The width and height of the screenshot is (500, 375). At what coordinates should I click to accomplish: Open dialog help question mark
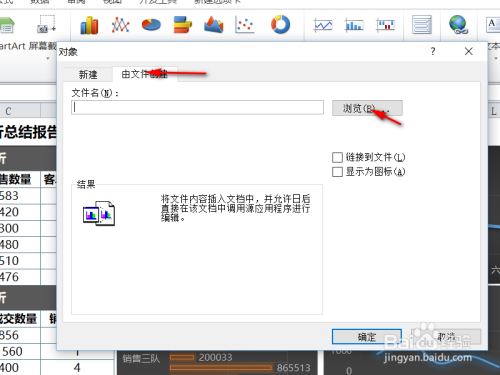[433, 51]
